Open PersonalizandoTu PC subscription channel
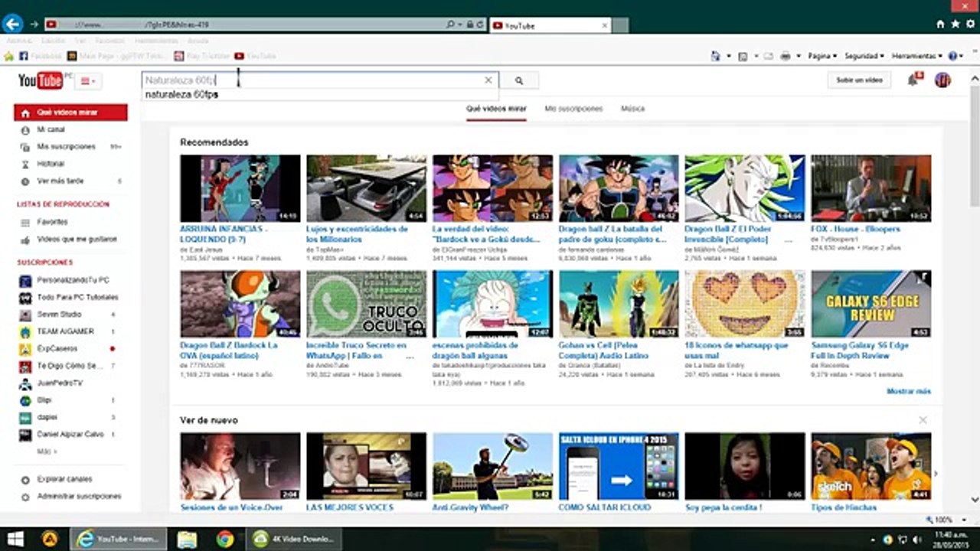 (x=73, y=280)
